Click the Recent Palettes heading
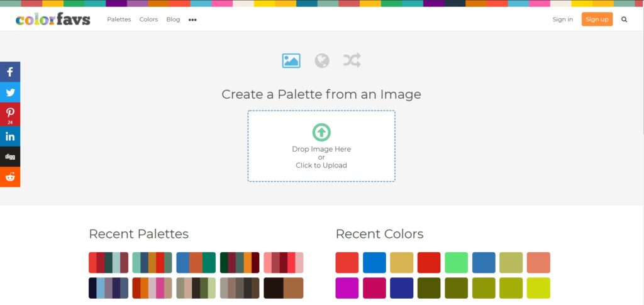Viewport: 644px width, 305px height. coord(139,234)
